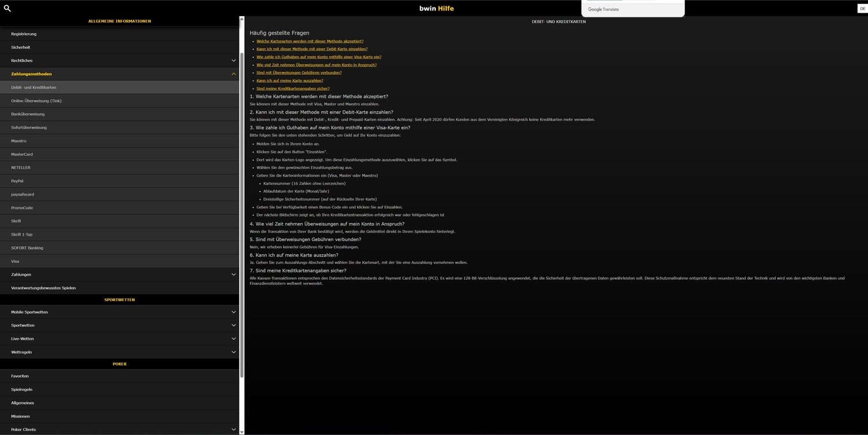Follow link about Überweisungen Gebühren
The width and height of the screenshot is (868, 435).
pos(299,73)
